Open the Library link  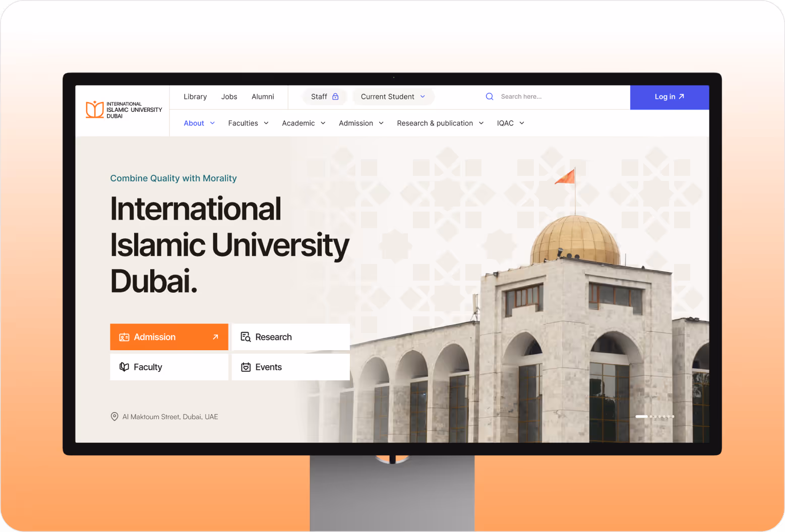click(x=195, y=97)
